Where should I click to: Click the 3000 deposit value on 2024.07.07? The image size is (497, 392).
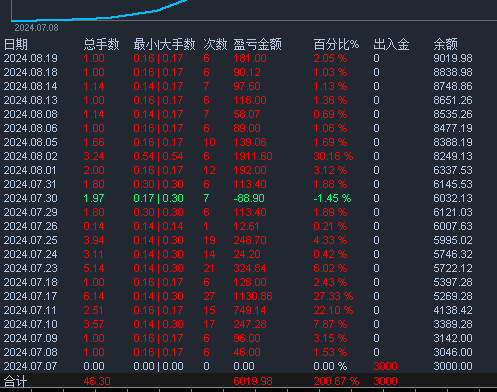pos(385,366)
